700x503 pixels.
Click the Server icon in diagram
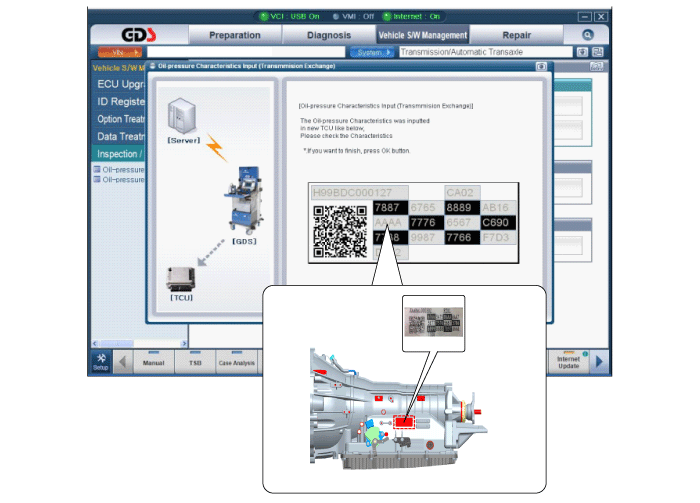coord(184,120)
